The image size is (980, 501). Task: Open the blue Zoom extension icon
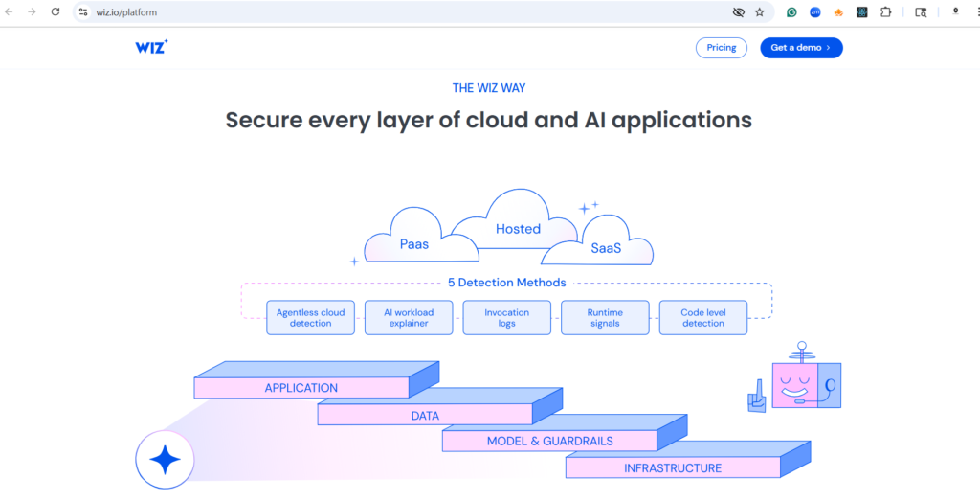click(x=815, y=12)
